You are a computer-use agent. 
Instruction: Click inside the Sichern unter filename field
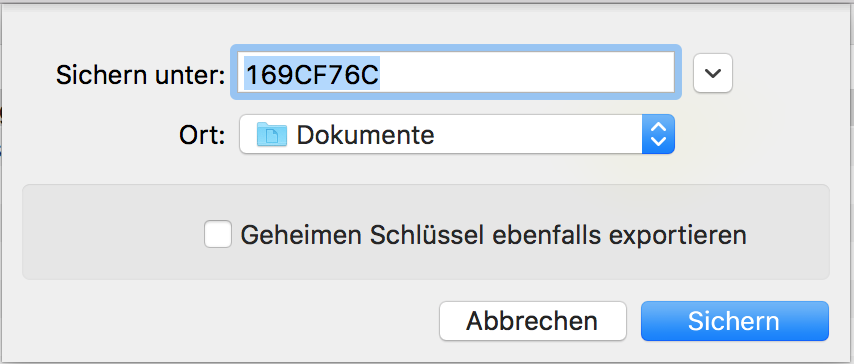point(456,72)
